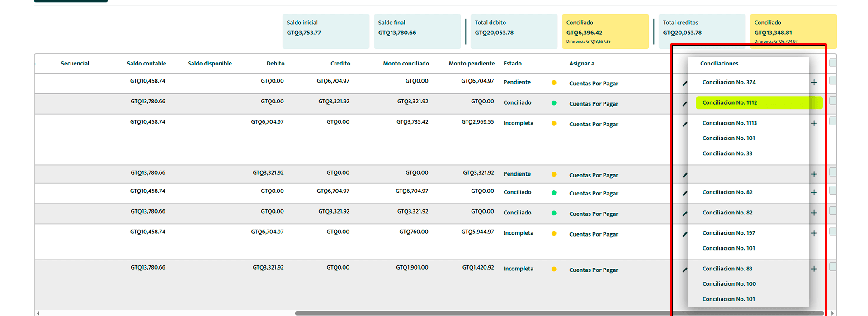Select Total creditos summary card

(x=702, y=31)
